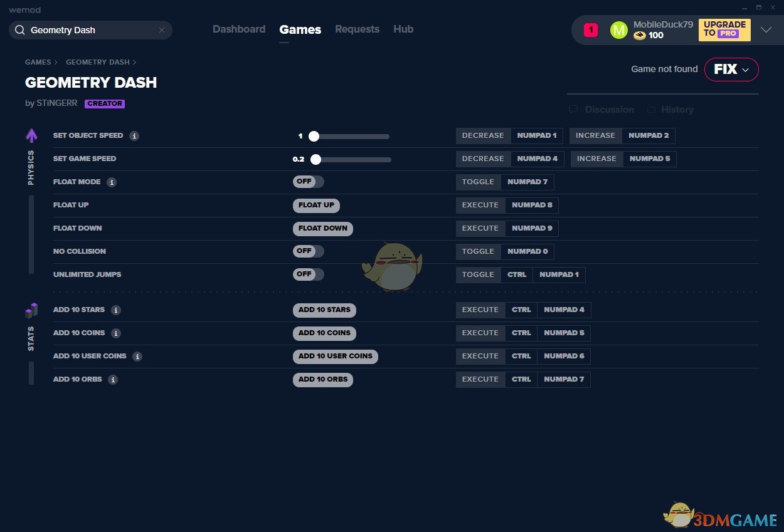Click the search magnifier icon
The height and width of the screenshot is (532, 784).
pyautogui.click(x=19, y=30)
